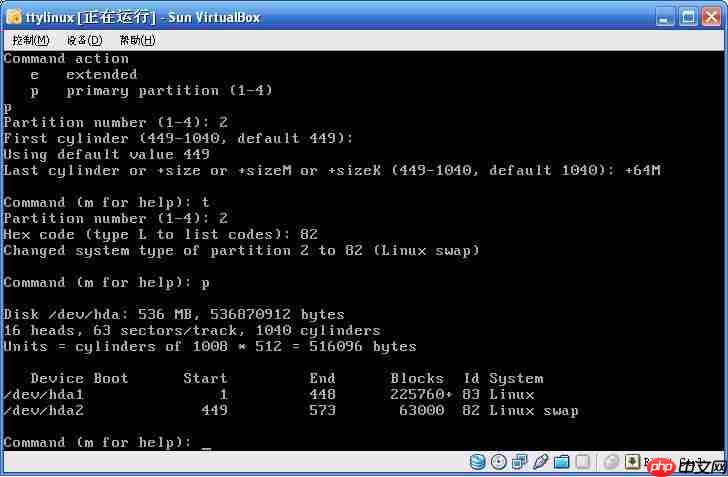Viewport: 728px width, 477px height.
Task: Click the greyed virtualization indicator icon
Action: (583, 462)
